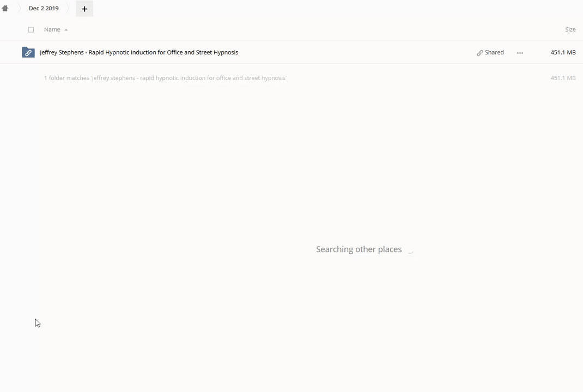Click the loading spinner beside Searching other places
This screenshot has width=583, height=392.
[x=410, y=250]
